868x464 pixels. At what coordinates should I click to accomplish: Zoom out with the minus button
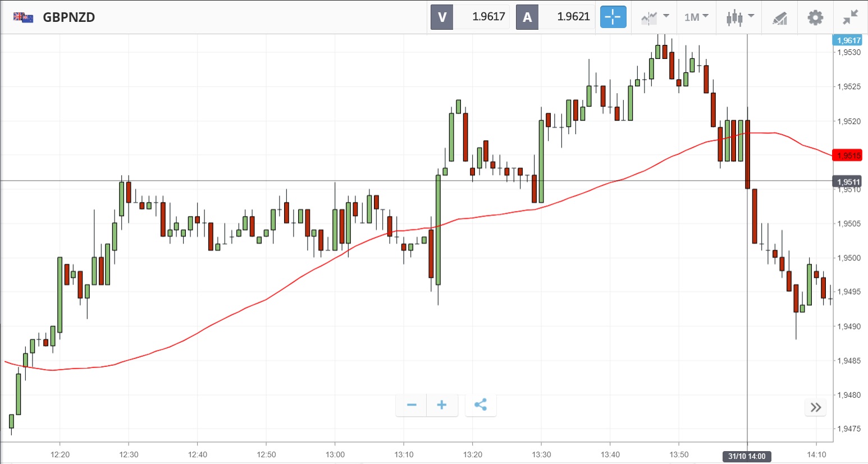(412, 405)
